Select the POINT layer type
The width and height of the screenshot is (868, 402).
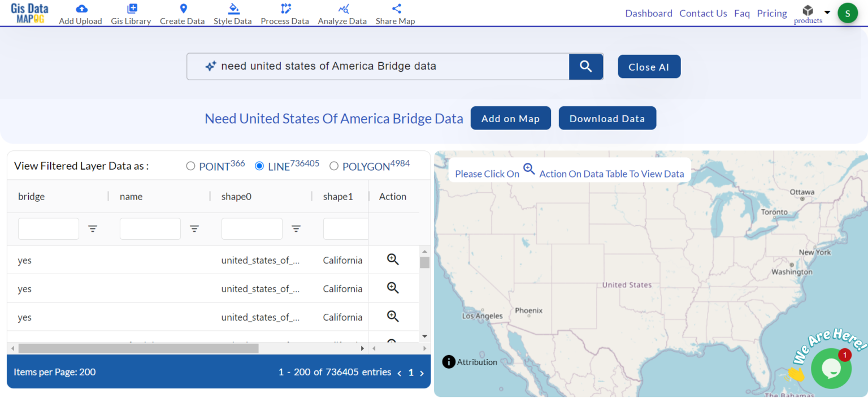coord(190,166)
